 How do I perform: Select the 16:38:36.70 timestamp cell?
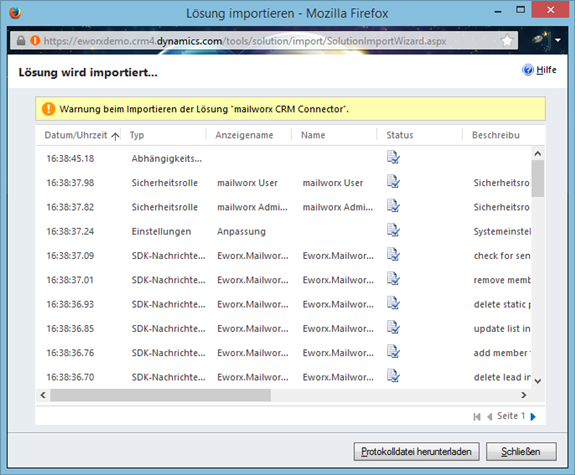click(x=70, y=377)
